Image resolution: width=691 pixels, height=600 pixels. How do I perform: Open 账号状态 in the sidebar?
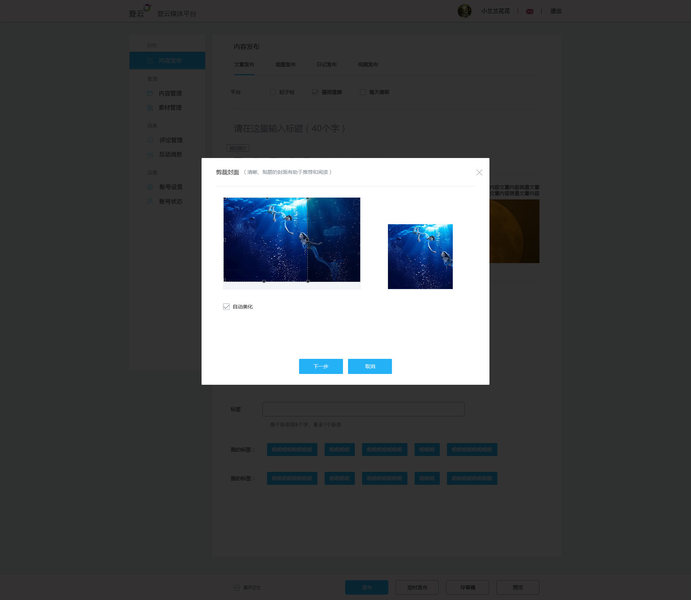click(x=171, y=202)
